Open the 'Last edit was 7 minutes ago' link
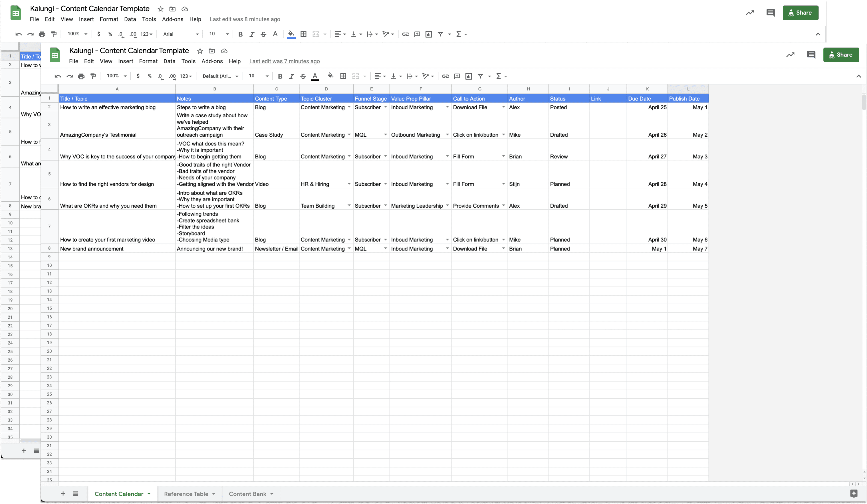Screen dimensions: 867x504 tap(284, 61)
